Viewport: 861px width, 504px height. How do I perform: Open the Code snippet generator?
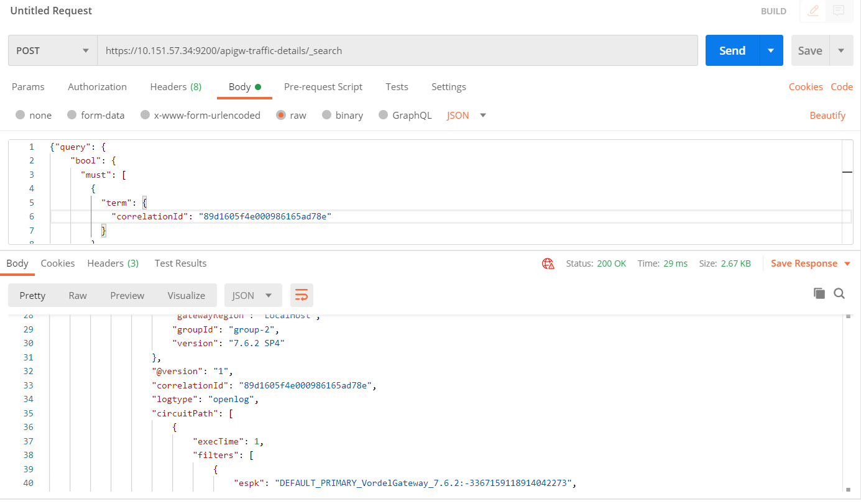coord(842,87)
